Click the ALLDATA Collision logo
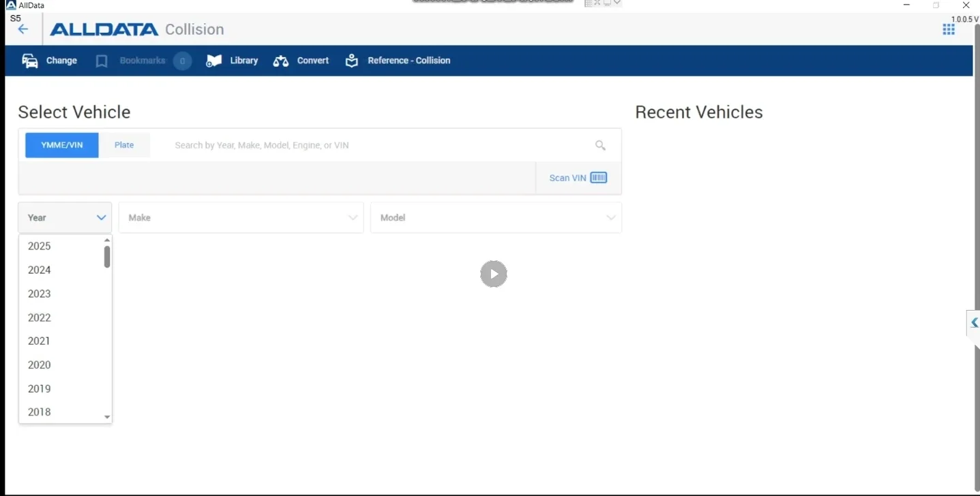 (x=137, y=29)
